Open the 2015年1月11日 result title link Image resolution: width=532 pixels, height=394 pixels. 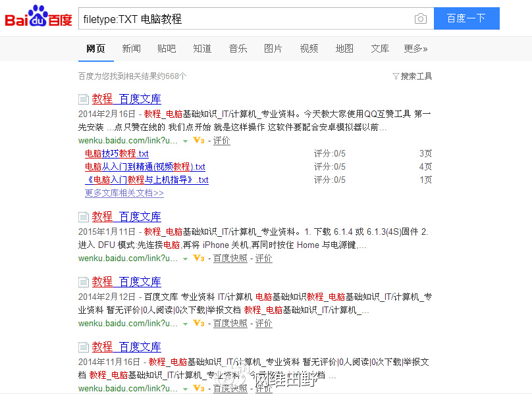[x=126, y=216]
